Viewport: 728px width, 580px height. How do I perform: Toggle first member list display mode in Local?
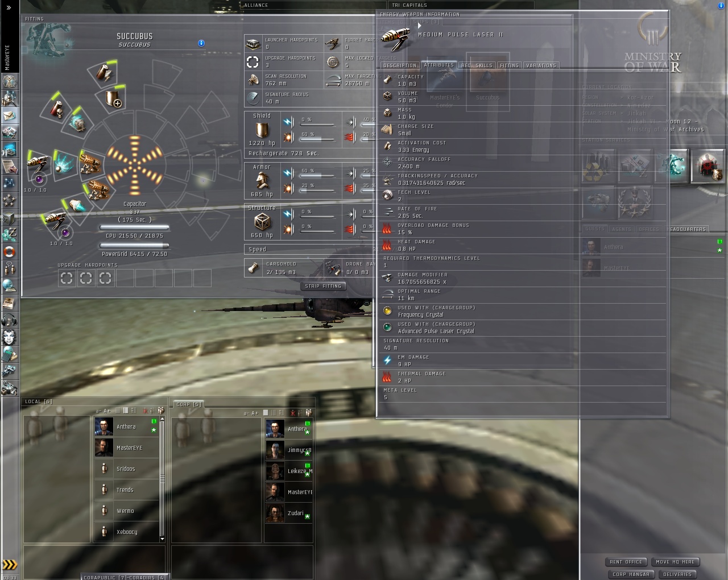(118, 411)
